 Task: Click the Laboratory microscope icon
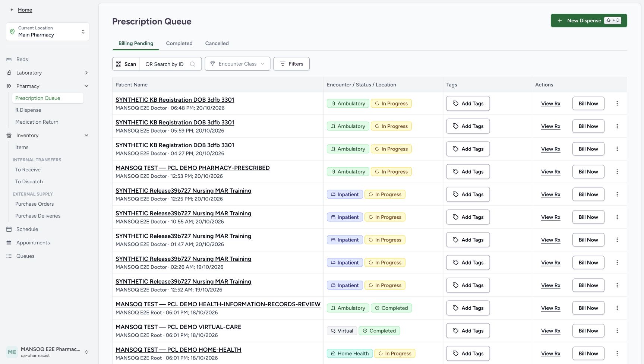[x=9, y=73]
